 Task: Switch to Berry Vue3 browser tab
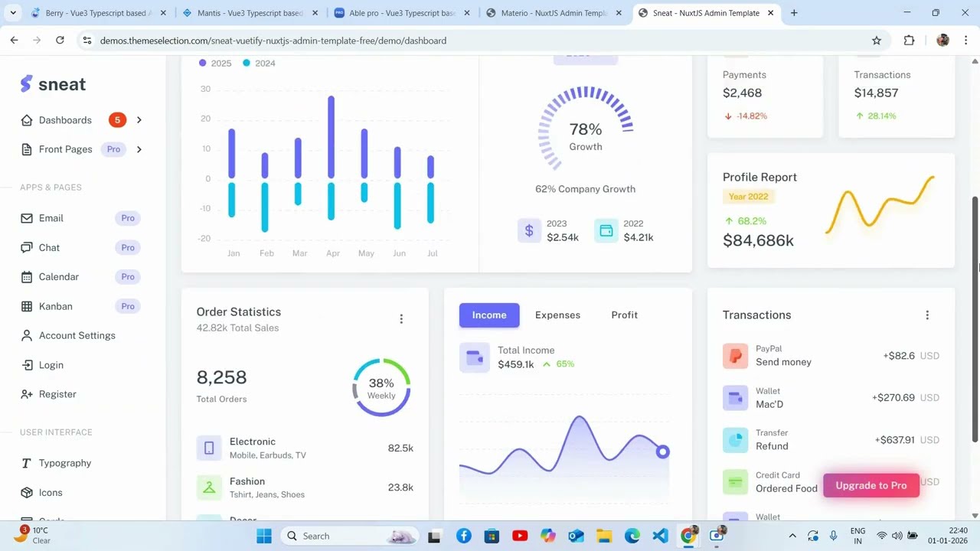pyautogui.click(x=98, y=13)
